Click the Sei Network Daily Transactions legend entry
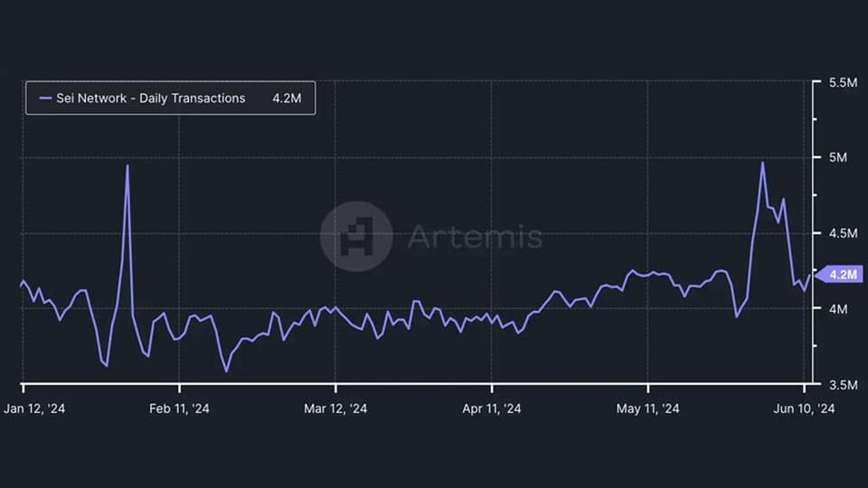This screenshot has height=488, width=868. pos(171,98)
